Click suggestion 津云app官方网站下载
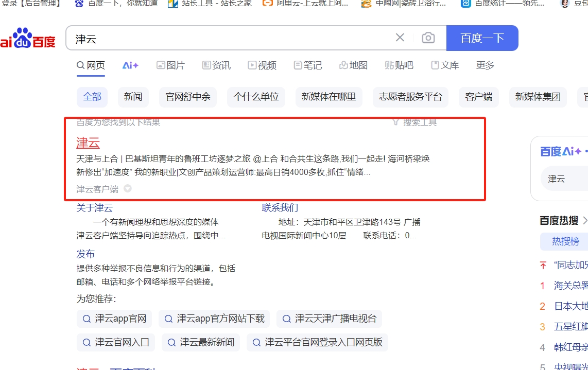Image resolution: width=588 pixels, height=370 pixels. (x=214, y=319)
